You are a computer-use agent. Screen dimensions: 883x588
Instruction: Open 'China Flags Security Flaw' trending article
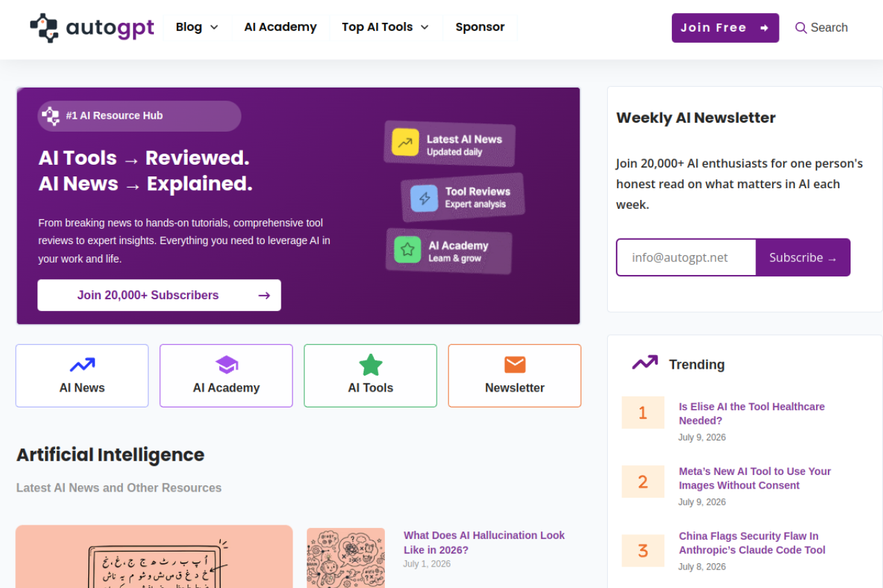tap(752, 543)
